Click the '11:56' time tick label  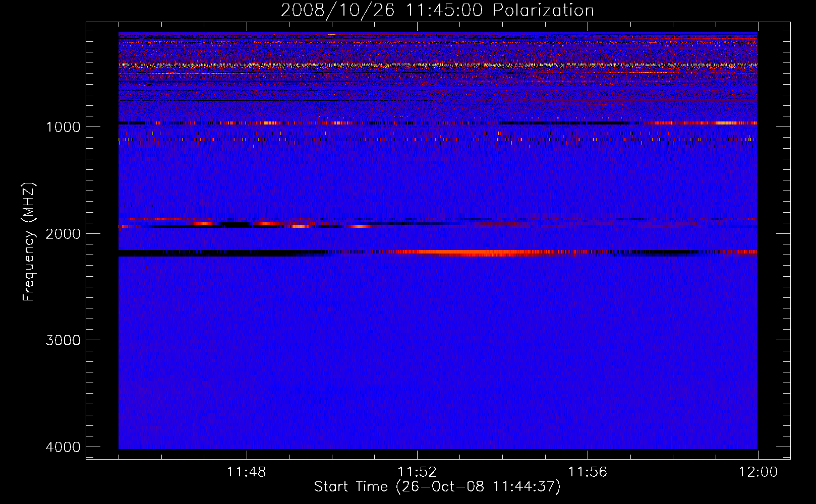pyautogui.click(x=588, y=472)
